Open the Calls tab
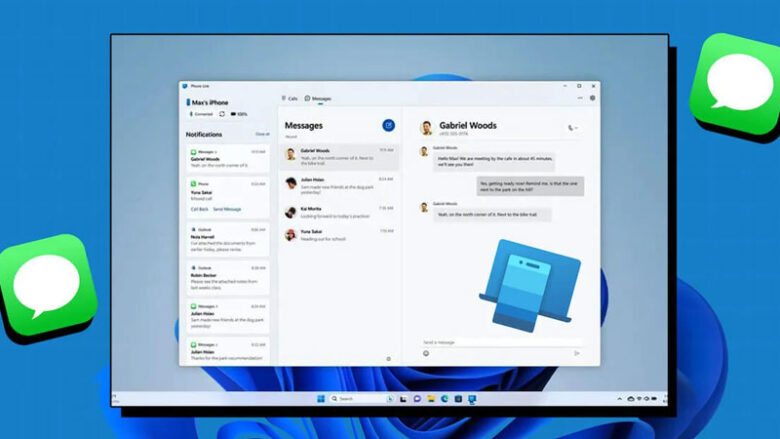780x439 pixels. click(x=290, y=98)
